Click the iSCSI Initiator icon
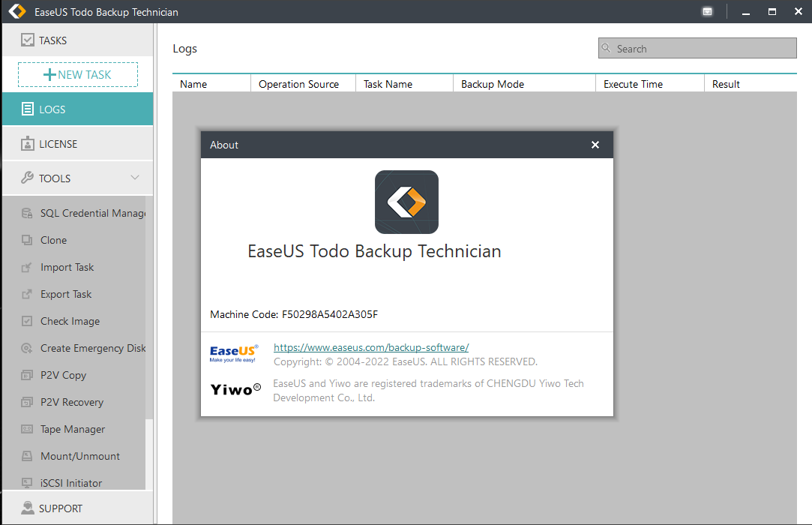This screenshot has height=525, width=812. coord(27,482)
